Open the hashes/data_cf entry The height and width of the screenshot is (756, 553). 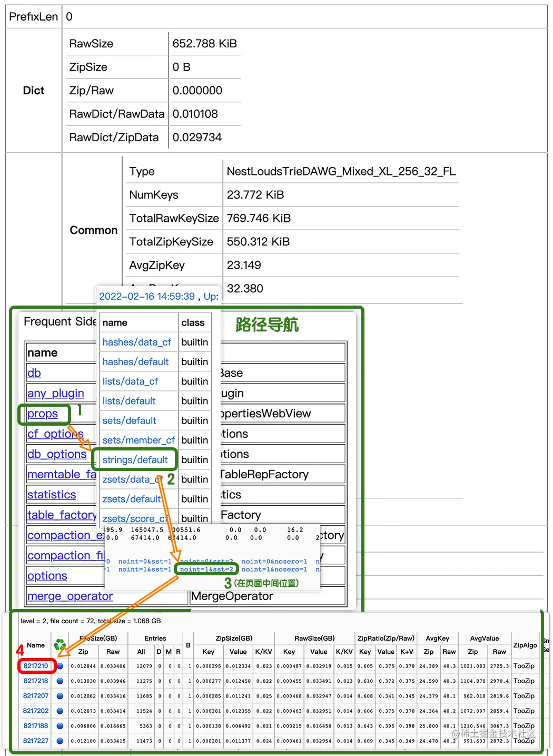[x=137, y=342]
